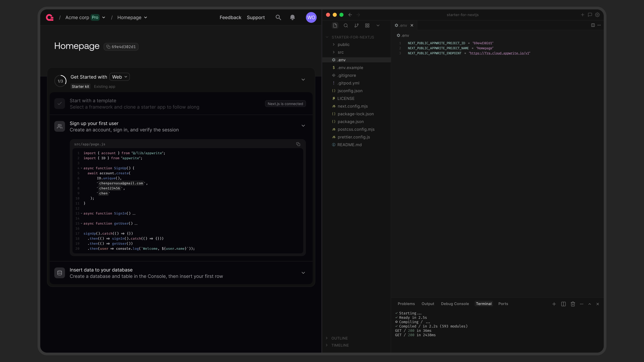Unfold the SignIn function on line 13
Image resolution: width=644 pixels, height=362 pixels.
pos(82,214)
